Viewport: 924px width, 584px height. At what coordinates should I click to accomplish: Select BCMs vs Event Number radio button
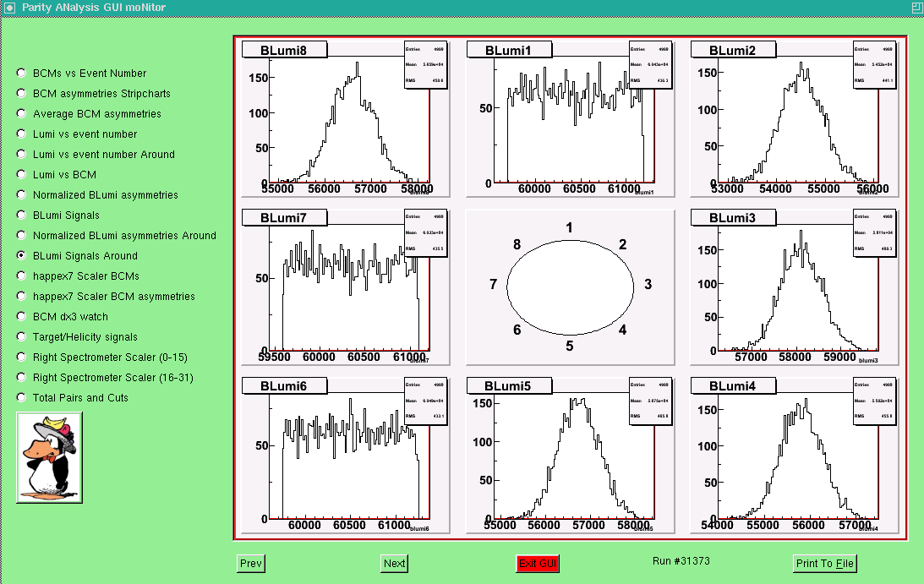(22, 73)
